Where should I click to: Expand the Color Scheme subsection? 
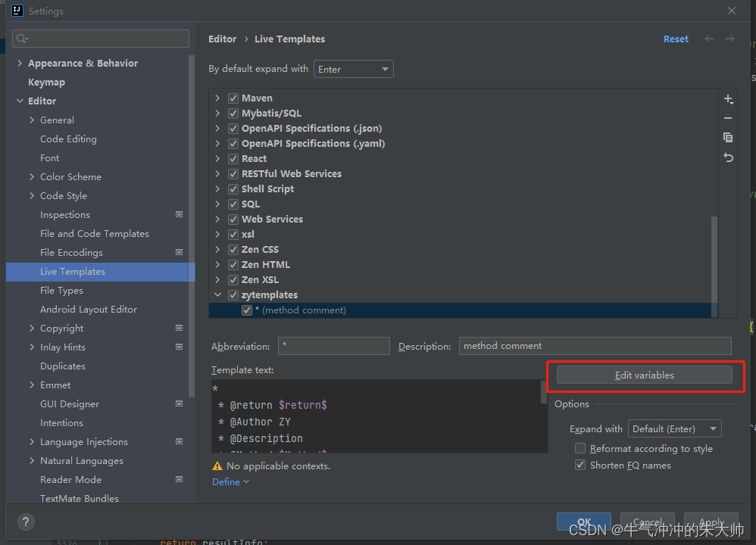coord(32,177)
